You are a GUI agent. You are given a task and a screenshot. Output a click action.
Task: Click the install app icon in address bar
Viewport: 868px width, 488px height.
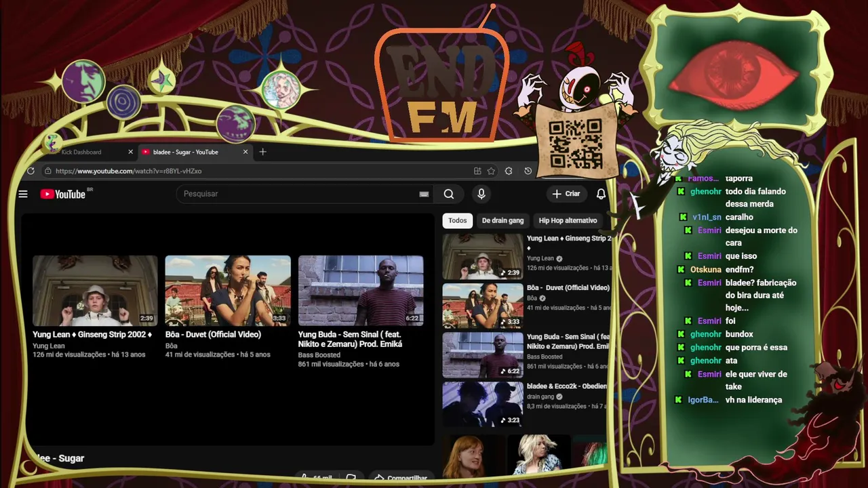(477, 171)
